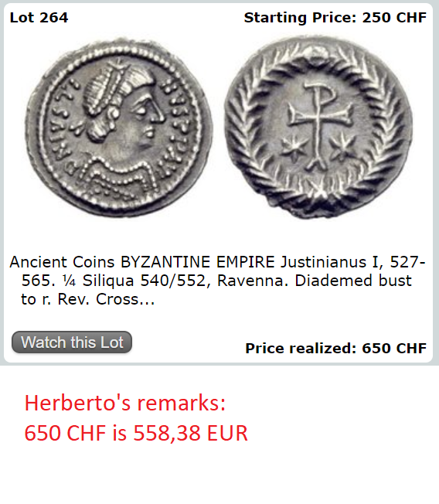Select the Lot 264 heading
This screenshot has width=439, height=504.
(39, 17)
